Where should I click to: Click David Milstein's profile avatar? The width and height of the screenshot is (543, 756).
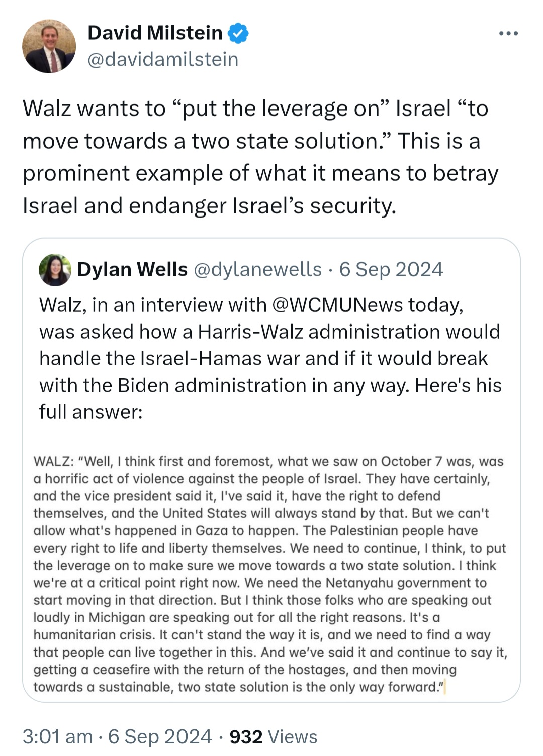click(49, 46)
